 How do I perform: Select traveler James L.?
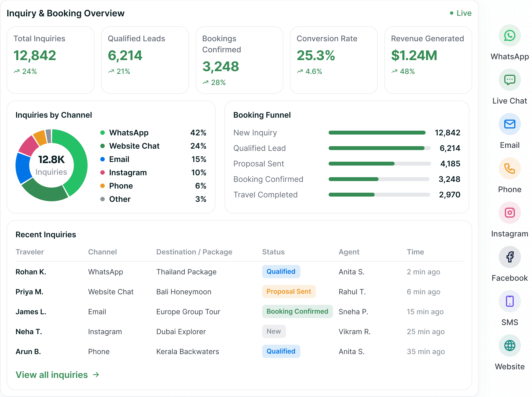coord(31,312)
